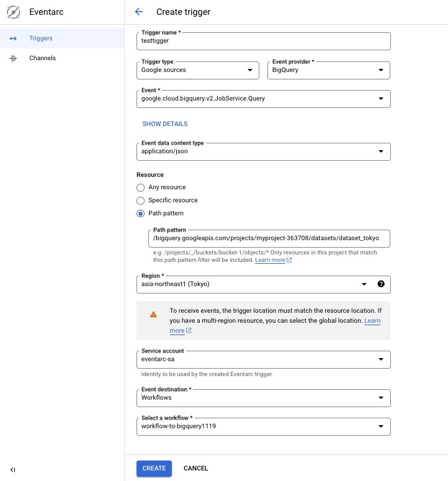The height and width of the screenshot is (481, 448).
Task: Open the Event provider dropdown showing BigQuery
Action: point(329,70)
